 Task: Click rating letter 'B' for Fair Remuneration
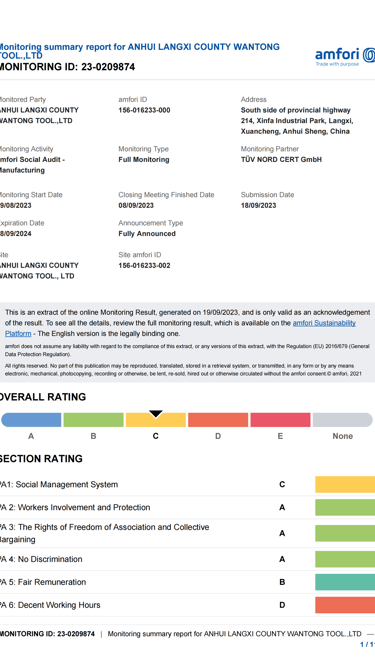coord(282,582)
